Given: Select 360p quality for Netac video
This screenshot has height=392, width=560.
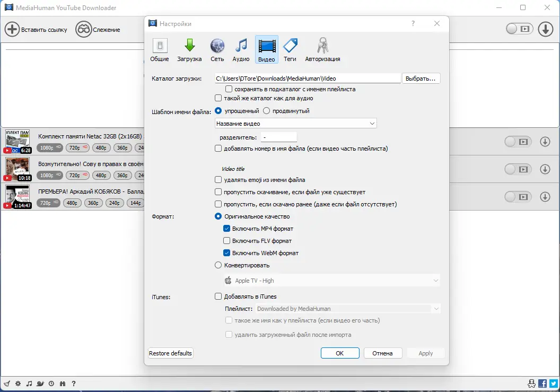Looking at the screenshot, I should (122, 147).
